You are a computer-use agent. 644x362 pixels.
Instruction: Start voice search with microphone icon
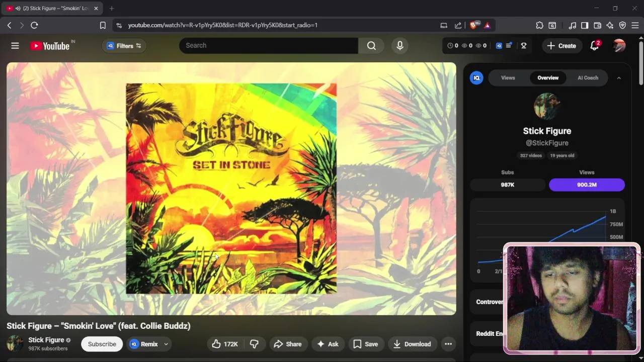(400, 46)
